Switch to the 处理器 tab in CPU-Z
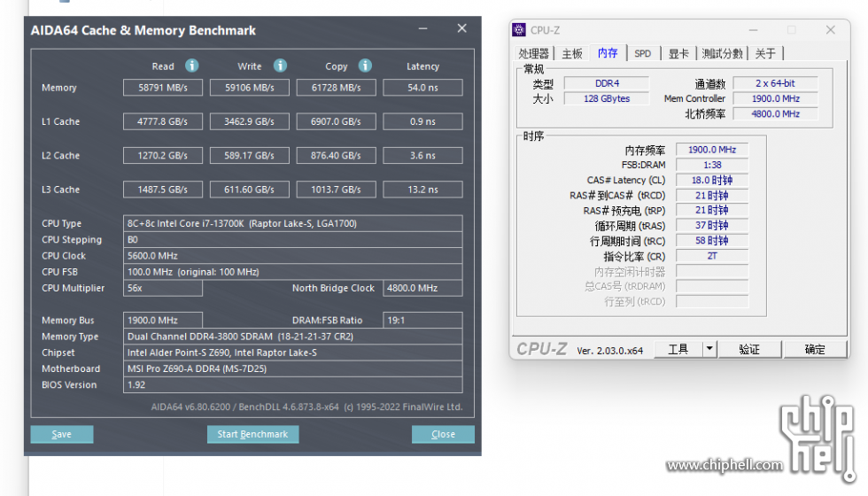 [533, 54]
